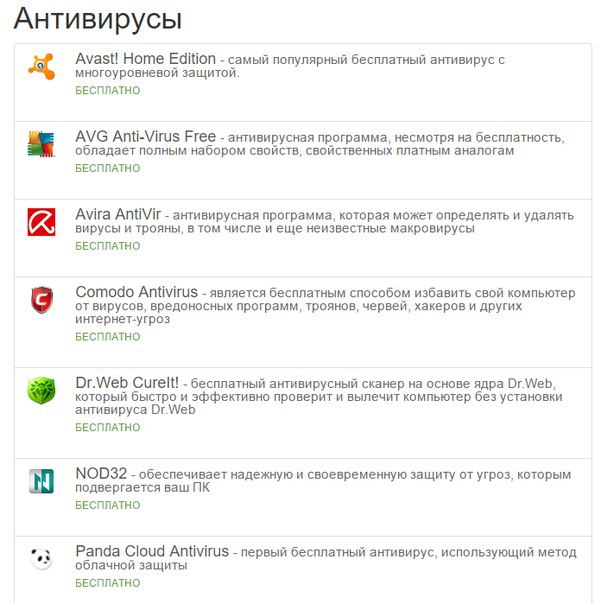The height and width of the screenshot is (604, 601).
Task: Open the NOD32 title link
Action: (101, 473)
